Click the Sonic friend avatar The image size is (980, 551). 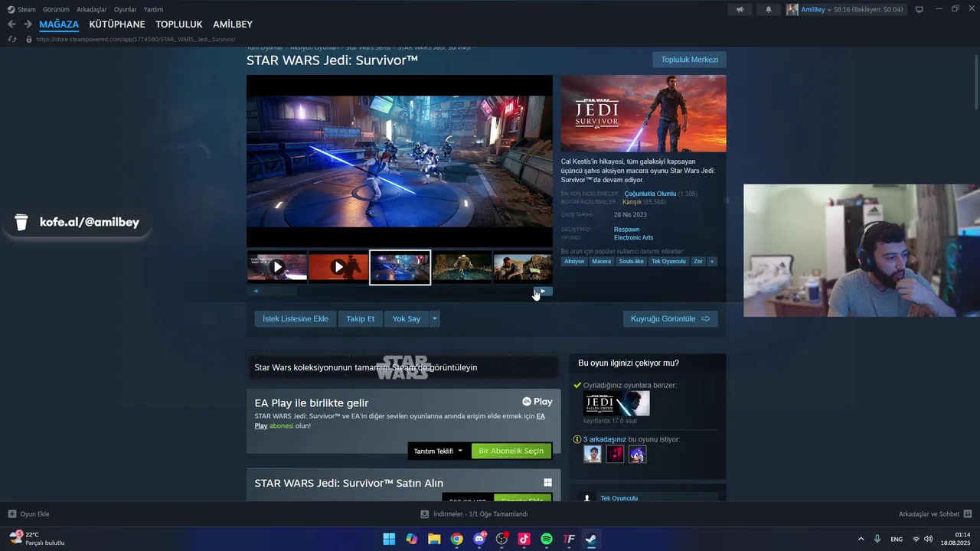[x=637, y=454]
